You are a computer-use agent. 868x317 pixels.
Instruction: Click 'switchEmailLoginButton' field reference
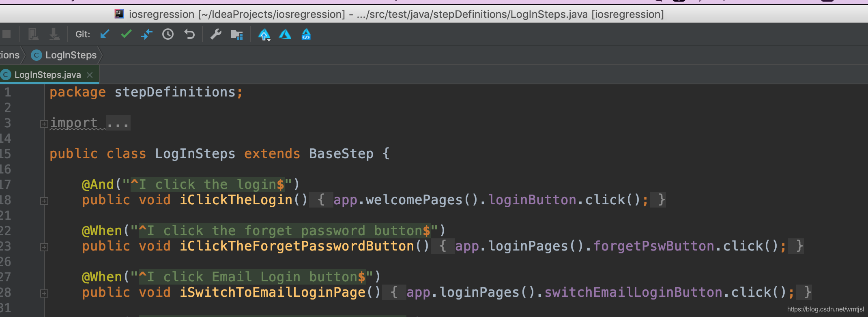click(633, 292)
